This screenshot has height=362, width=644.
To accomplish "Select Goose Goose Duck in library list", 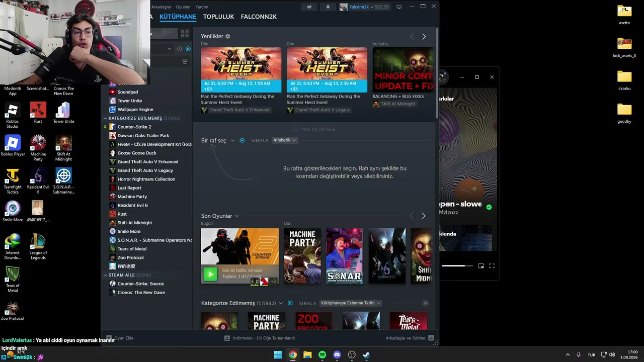I will click(137, 153).
